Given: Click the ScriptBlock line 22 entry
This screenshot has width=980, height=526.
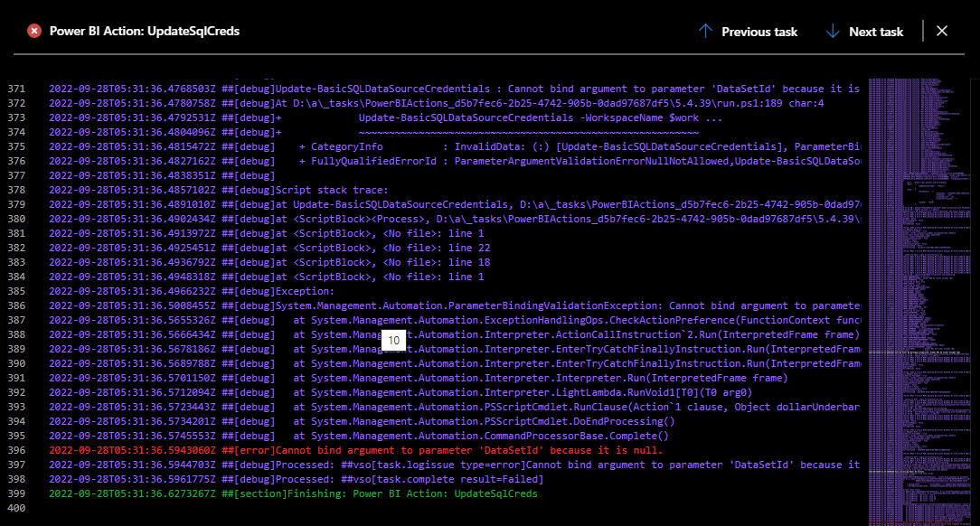Looking at the screenshot, I should point(269,248).
